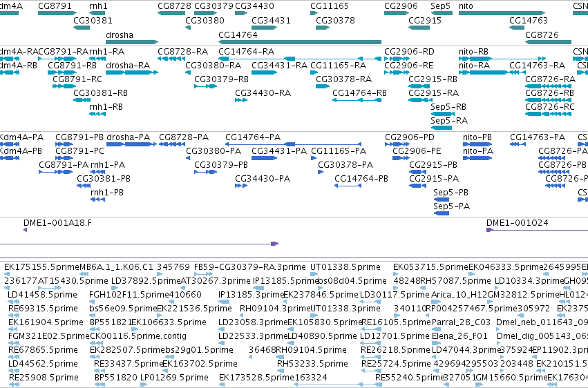
Task: Click EST EK173528.5prime label
Action: tap(256, 378)
